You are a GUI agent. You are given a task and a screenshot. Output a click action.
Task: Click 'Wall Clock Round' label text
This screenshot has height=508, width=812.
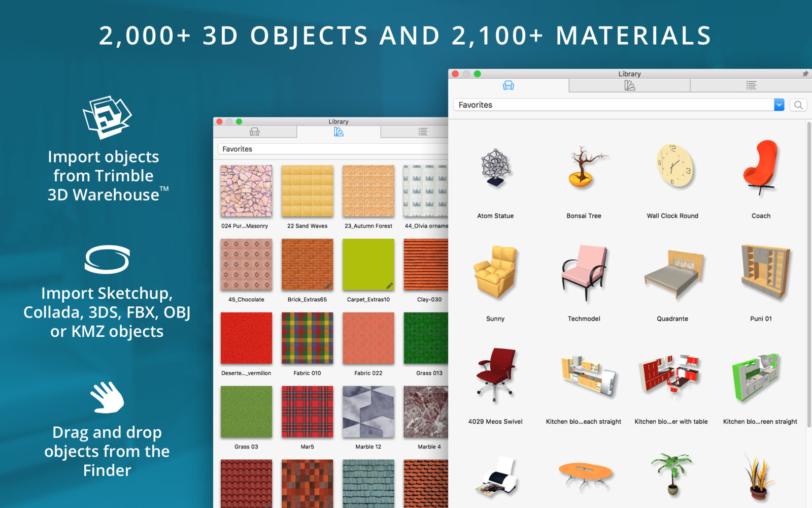pyautogui.click(x=672, y=216)
